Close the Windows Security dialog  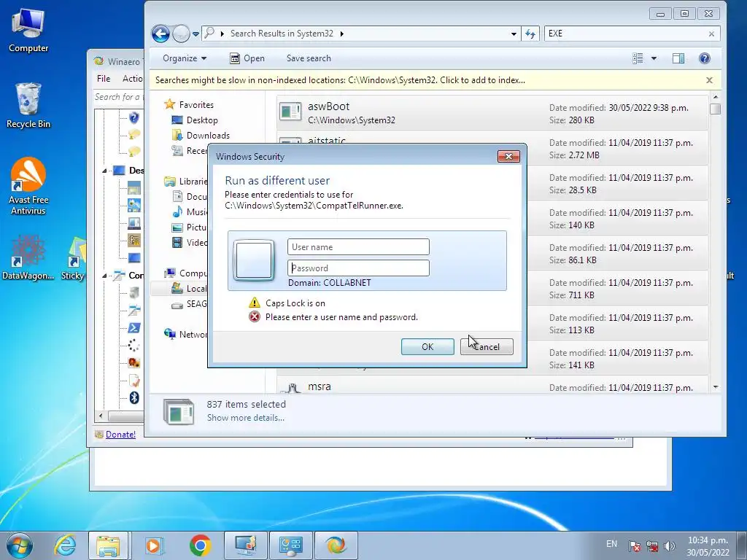click(x=508, y=156)
